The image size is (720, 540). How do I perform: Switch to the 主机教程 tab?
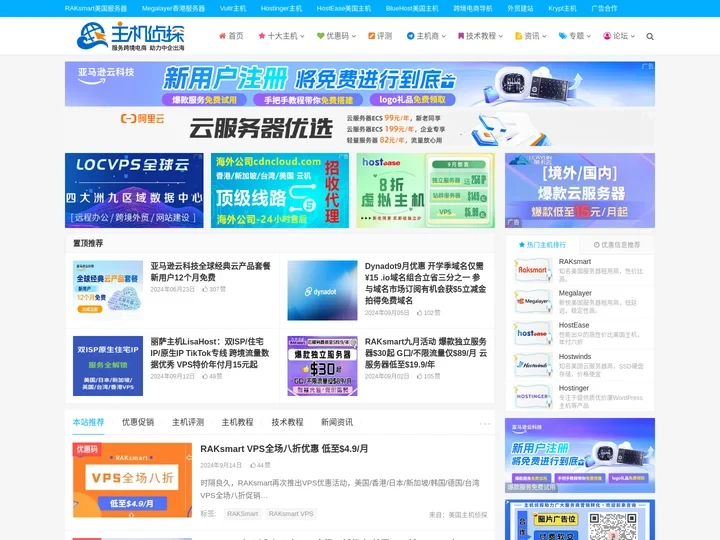coord(237,422)
